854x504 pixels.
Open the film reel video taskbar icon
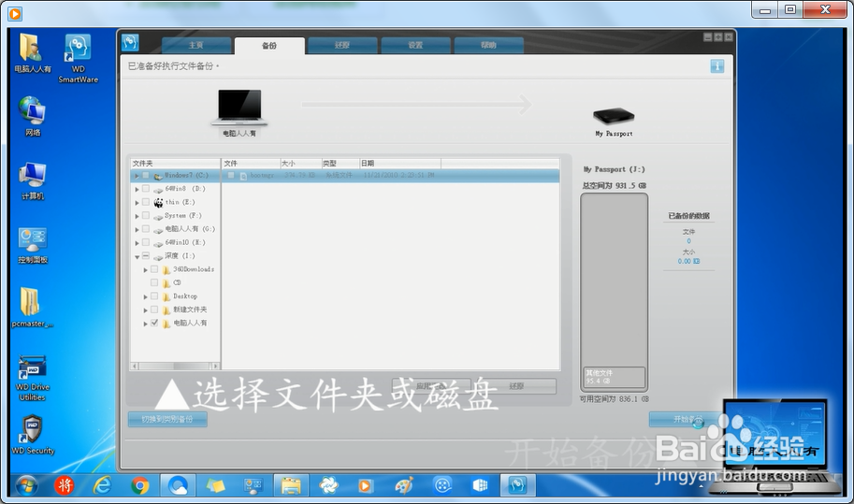(442, 485)
